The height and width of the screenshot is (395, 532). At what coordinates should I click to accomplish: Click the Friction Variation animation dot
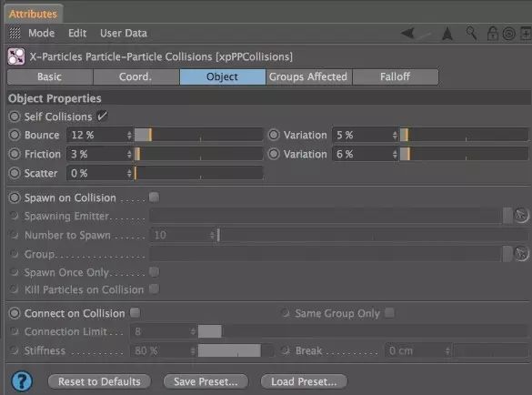pos(274,154)
